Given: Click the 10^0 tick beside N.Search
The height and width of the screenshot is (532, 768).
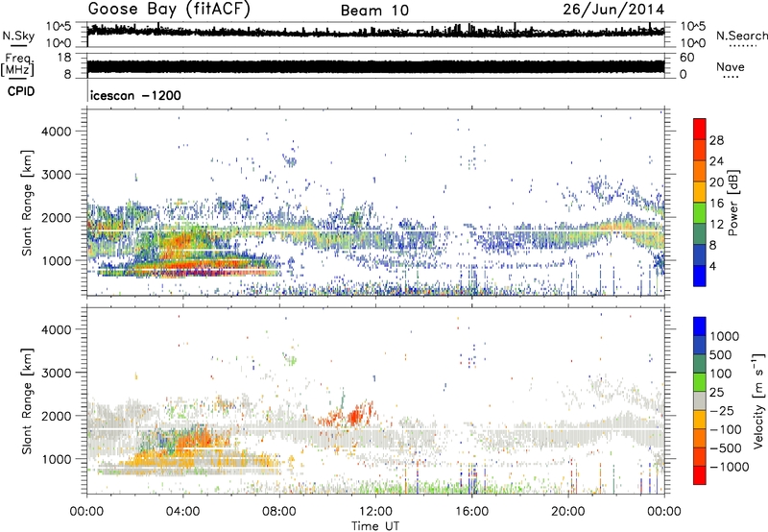Looking at the screenshot, I should coord(692,43).
